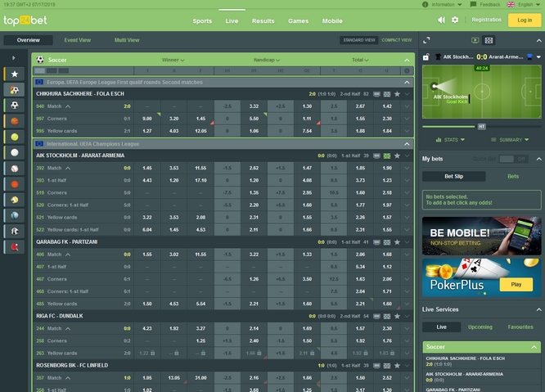
Task: Open the Favourites star in sports sidebar
Action: coord(15,74)
